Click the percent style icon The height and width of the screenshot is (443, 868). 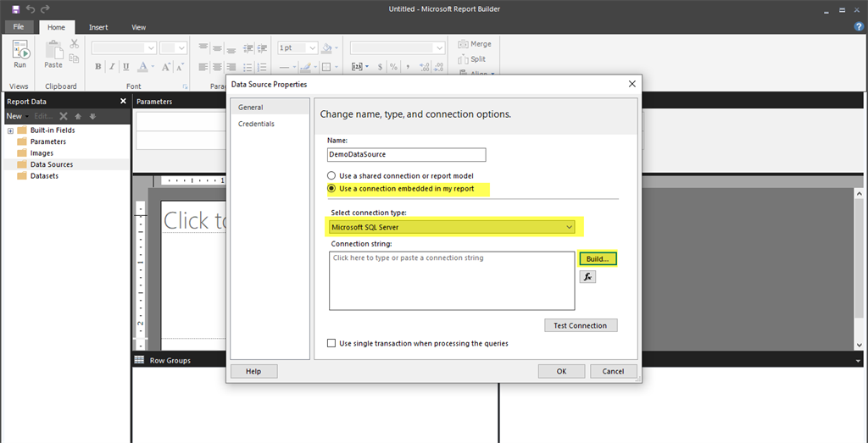[x=393, y=67]
